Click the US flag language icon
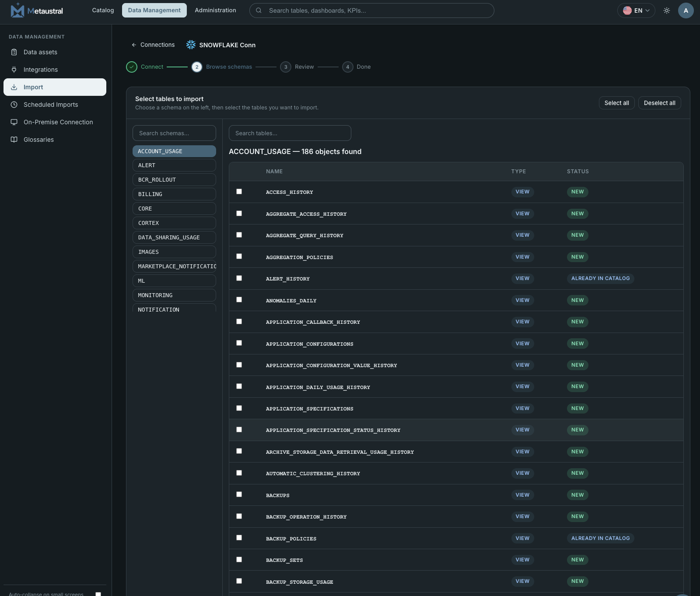Viewport: 700px width, 596px height. [627, 11]
